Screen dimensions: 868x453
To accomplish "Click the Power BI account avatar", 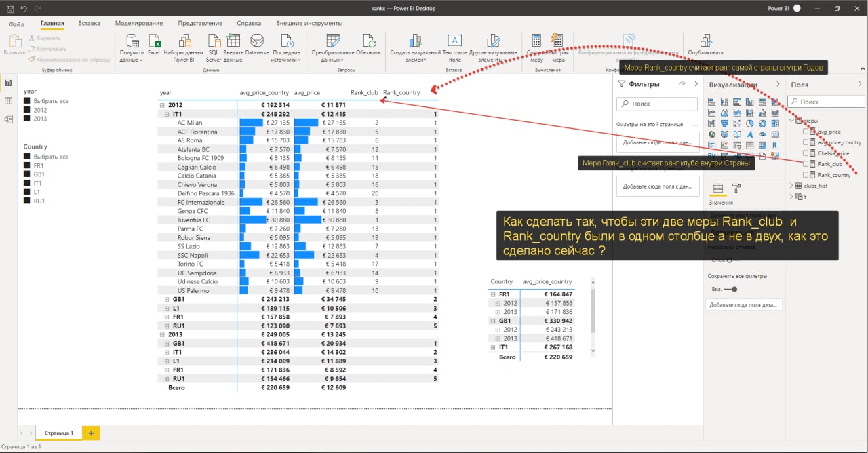I will pyautogui.click(x=797, y=8).
